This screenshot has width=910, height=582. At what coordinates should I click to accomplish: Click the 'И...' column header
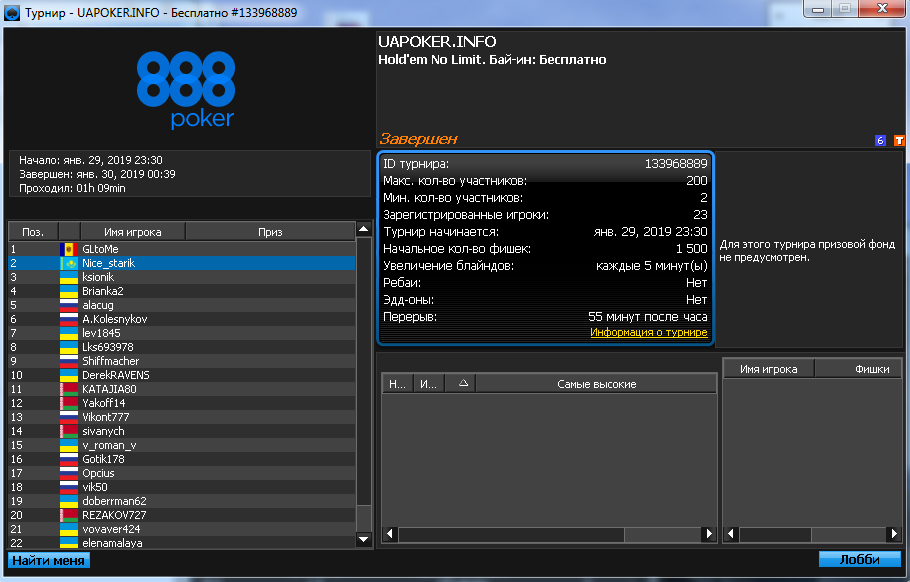pyautogui.click(x=429, y=384)
